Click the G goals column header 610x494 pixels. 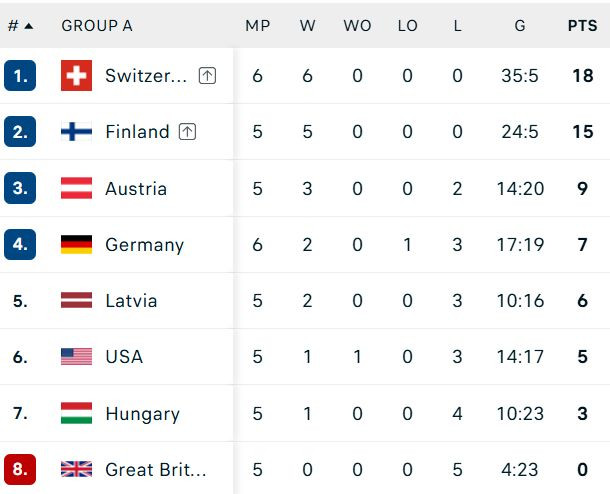520,26
